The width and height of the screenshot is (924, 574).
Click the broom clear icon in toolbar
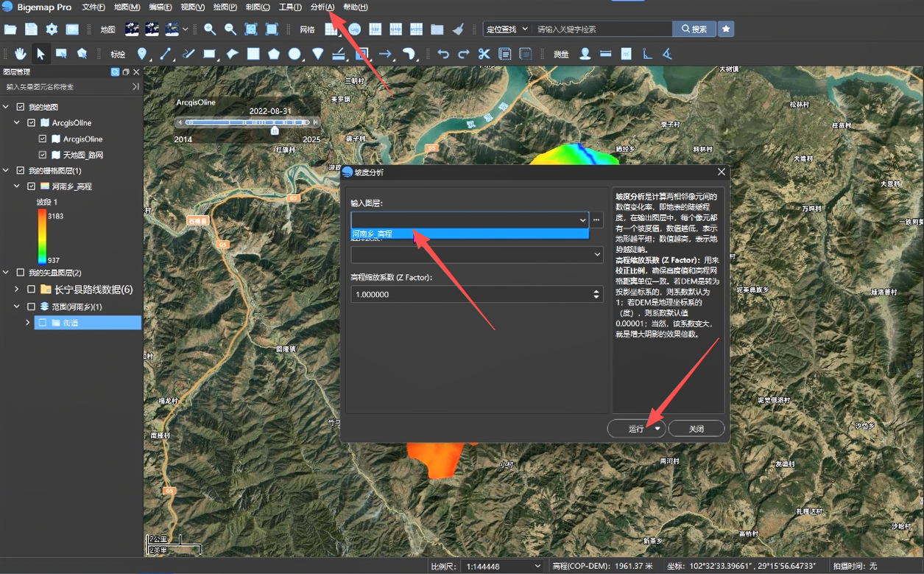pos(458,29)
